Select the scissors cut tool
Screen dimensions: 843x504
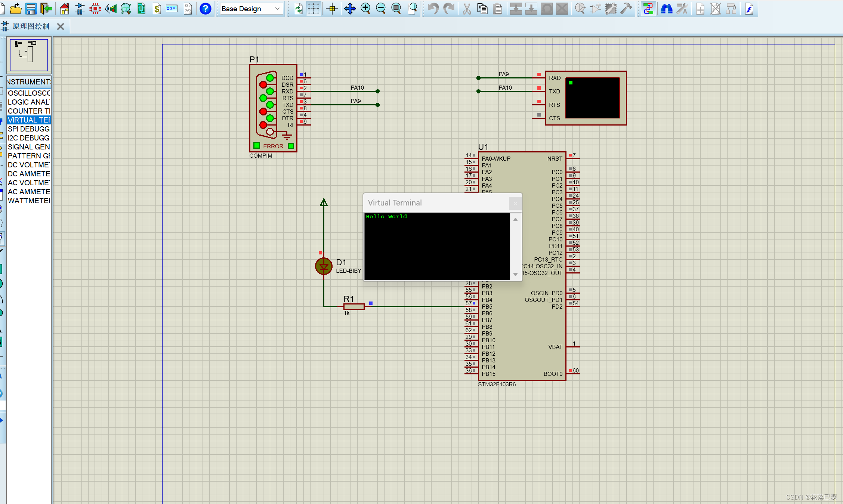click(x=466, y=8)
